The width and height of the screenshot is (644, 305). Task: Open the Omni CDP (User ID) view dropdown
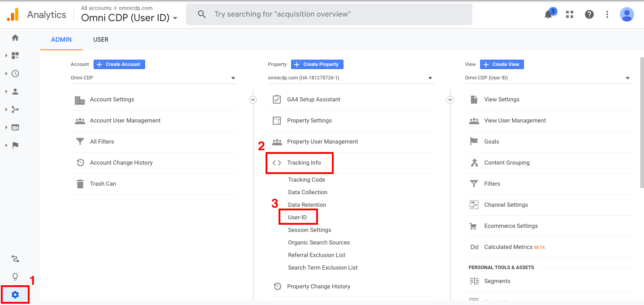click(548, 78)
